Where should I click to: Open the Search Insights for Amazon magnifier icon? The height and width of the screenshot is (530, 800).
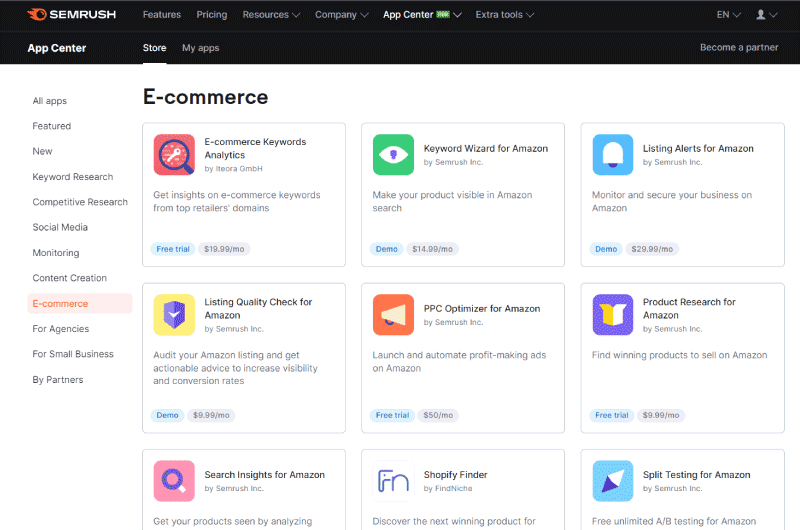(x=174, y=481)
